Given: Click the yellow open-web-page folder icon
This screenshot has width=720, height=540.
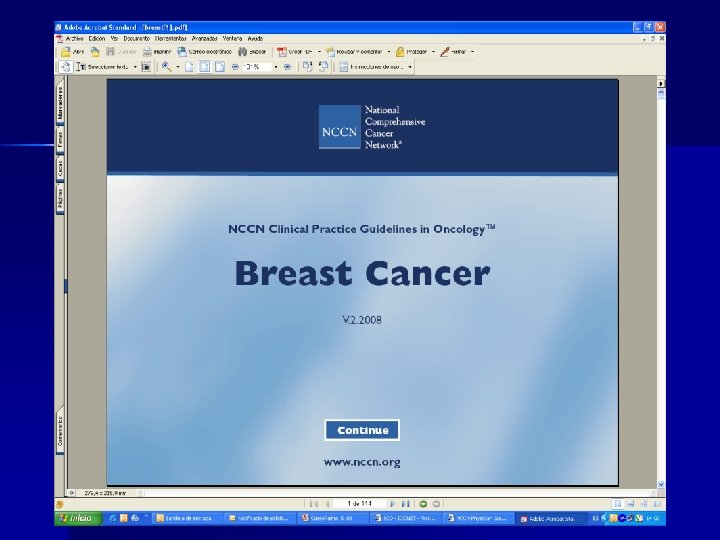Looking at the screenshot, I should (x=95, y=52).
